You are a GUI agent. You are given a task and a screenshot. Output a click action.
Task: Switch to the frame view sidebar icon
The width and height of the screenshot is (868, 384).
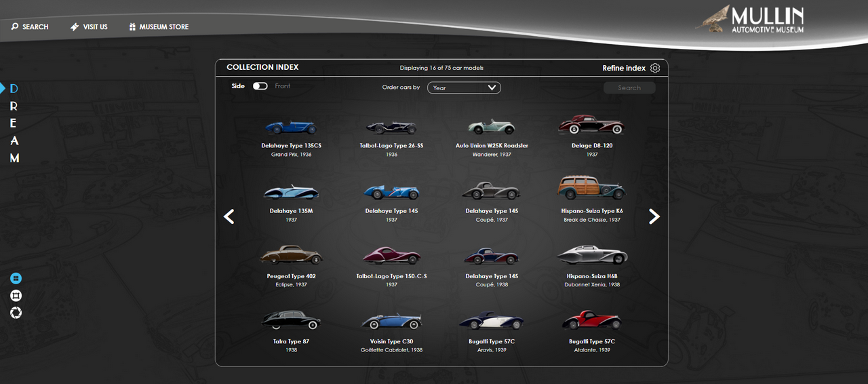pyautogui.click(x=16, y=295)
